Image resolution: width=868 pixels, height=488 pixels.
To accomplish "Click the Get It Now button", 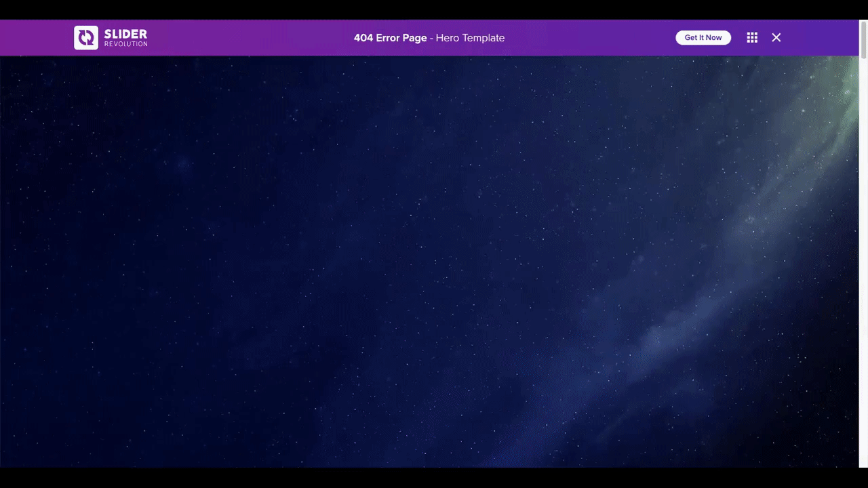I will 703,38.
